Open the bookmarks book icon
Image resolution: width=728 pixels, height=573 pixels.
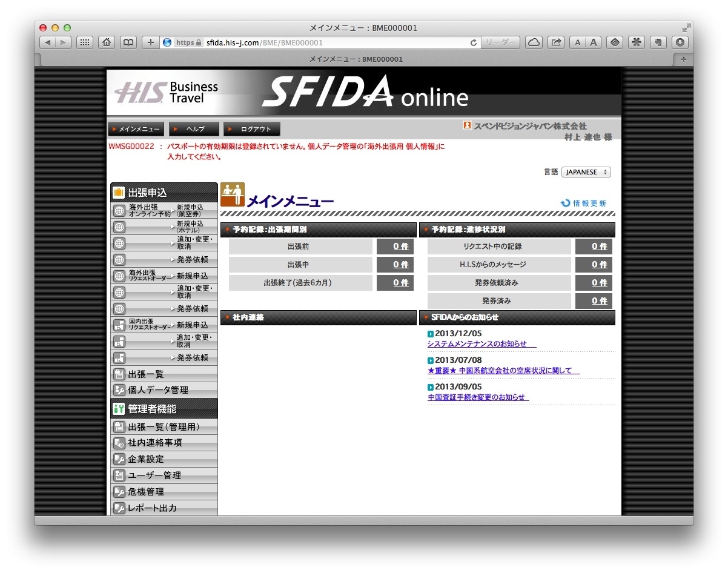pos(128,42)
